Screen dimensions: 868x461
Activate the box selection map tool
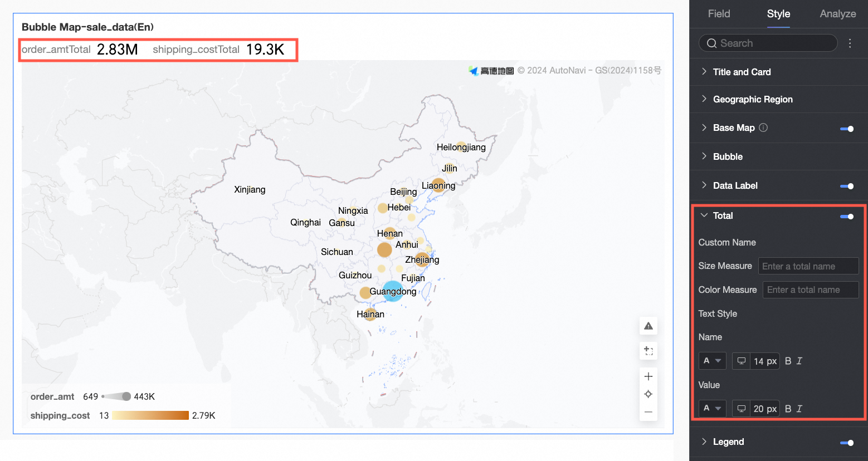(648, 351)
